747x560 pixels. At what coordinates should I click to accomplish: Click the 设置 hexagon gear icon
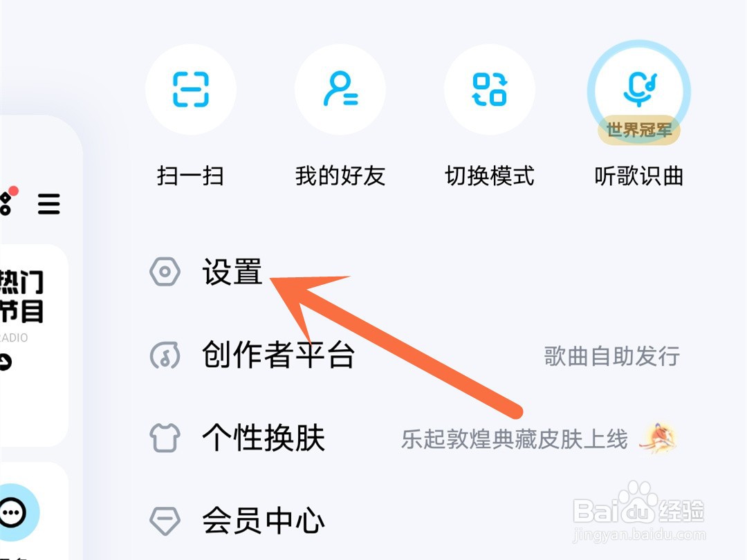point(165,272)
